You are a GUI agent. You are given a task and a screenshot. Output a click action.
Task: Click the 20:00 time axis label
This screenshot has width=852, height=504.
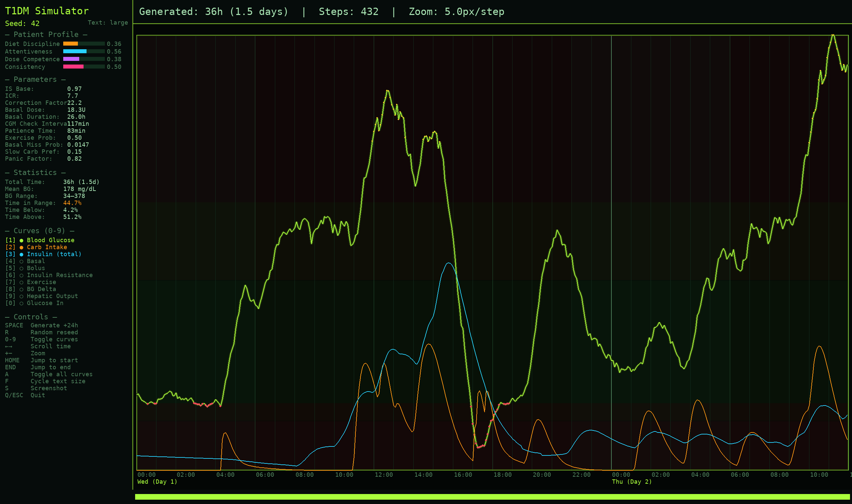pyautogui.click(x=542, y=475)
